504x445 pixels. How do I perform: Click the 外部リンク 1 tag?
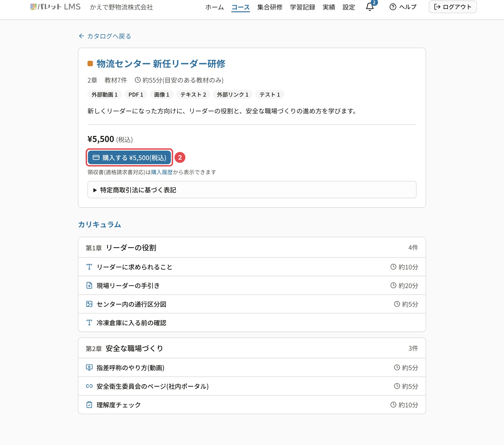(x=233, y=95)
